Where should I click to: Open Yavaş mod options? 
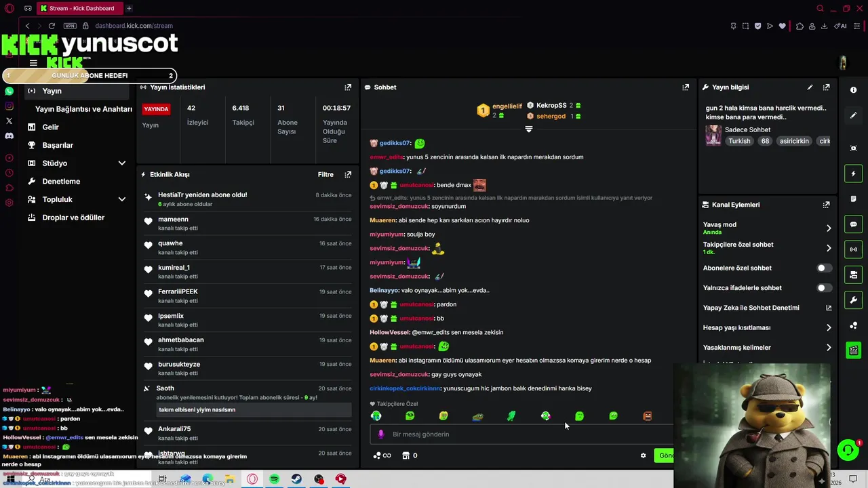767,228
